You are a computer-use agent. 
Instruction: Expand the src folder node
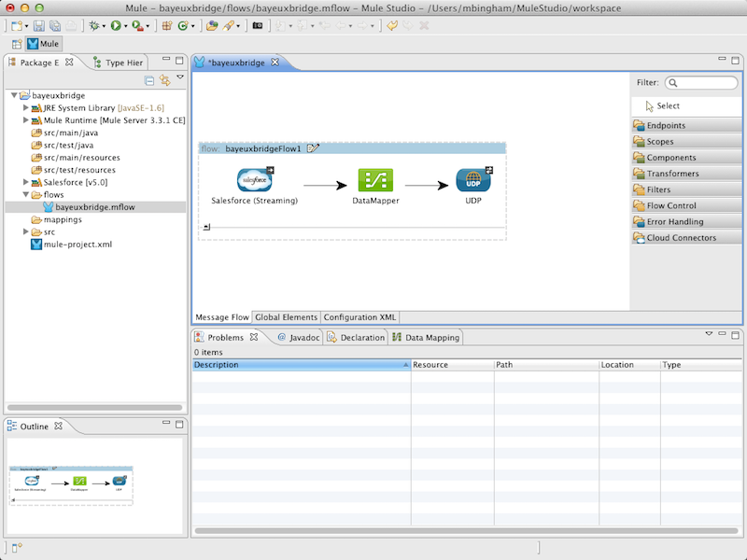pyautogui.click(x=26, y=231)
